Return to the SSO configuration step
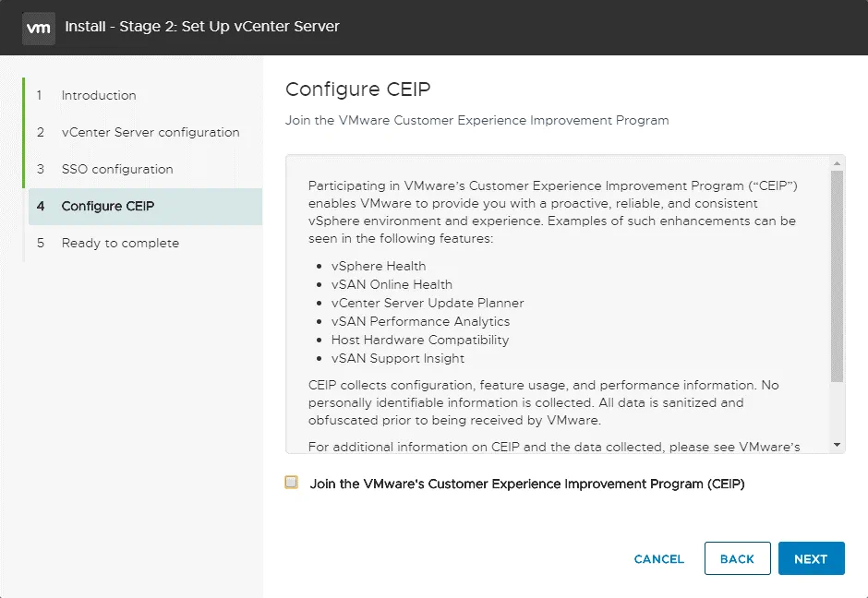This screenshot has width=868, height=598. click(116, 169)
